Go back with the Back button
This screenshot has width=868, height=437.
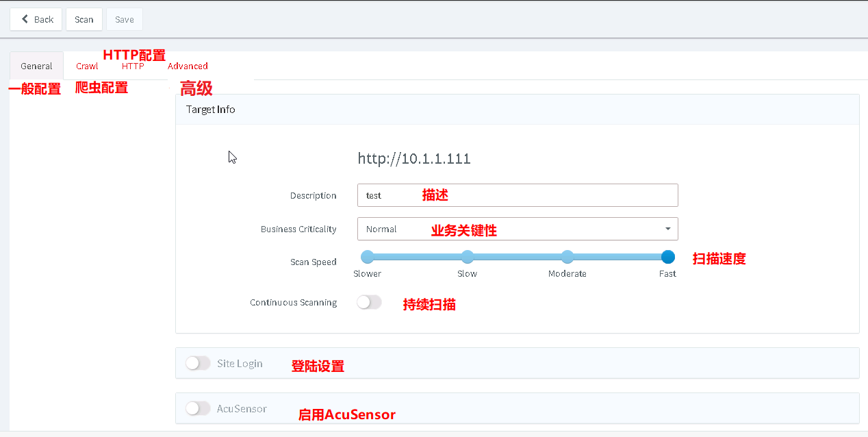pyautogui.click(x=36, y=19)
